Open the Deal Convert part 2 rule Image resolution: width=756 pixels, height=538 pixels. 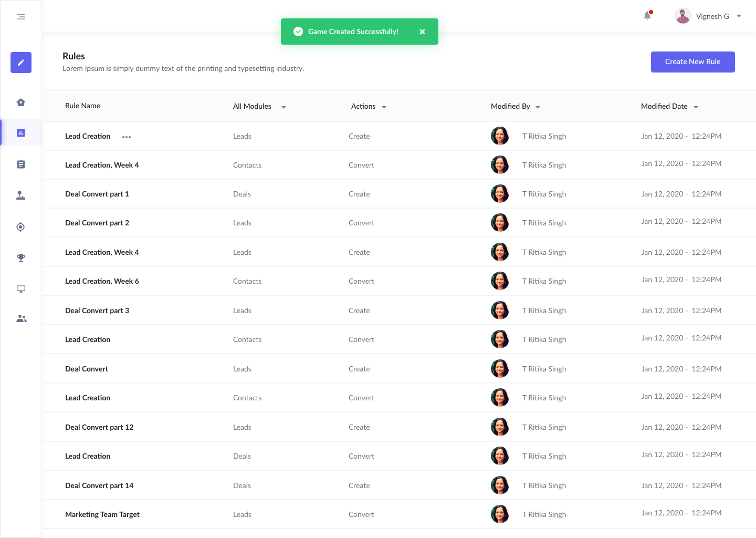97,223
